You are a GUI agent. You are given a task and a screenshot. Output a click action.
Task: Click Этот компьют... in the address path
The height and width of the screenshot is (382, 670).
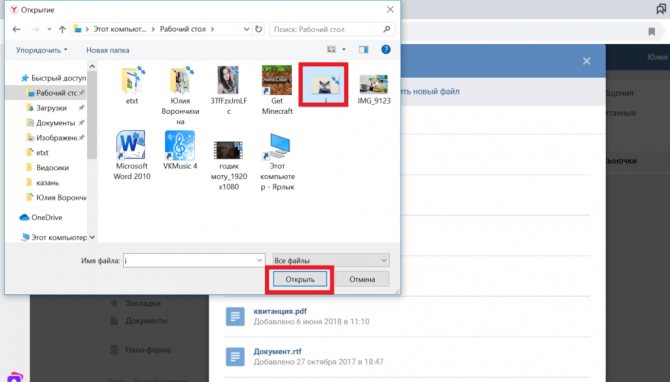120,29
